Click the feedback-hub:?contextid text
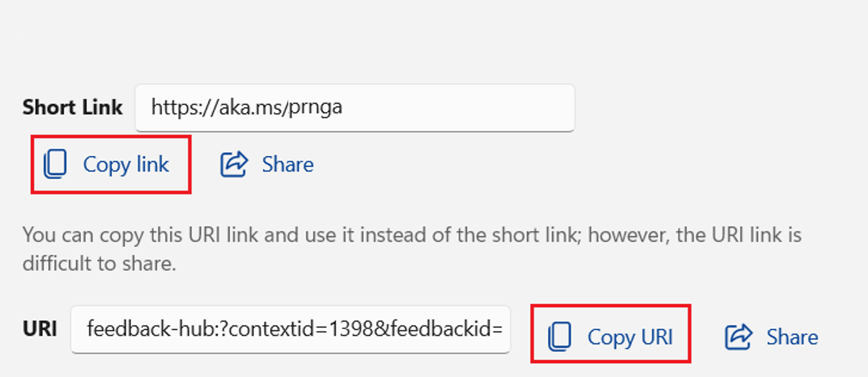The height and width of the screenshot is (377, 868). [x=207, y=329]
